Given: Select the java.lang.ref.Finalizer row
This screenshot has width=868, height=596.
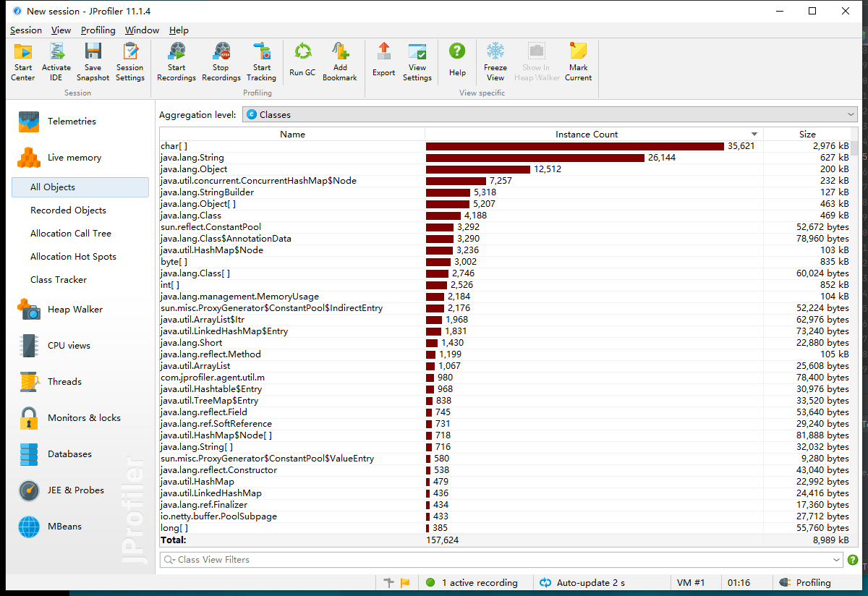Looking at the screenshot, I should pyautogui.click(x=505, y=505).
